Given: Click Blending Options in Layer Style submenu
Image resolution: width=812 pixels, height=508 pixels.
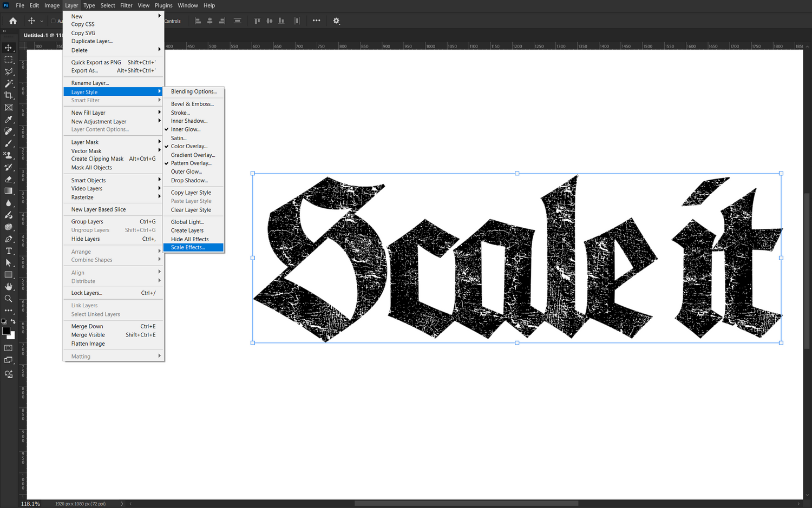Looking at the screenshot, I should point(194,92).
